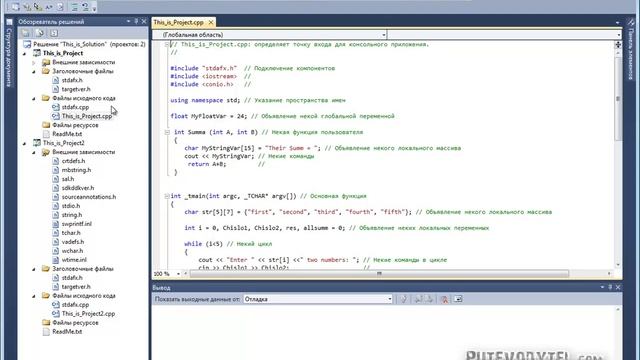Clear all output with the red X icon

click(444, 299)
